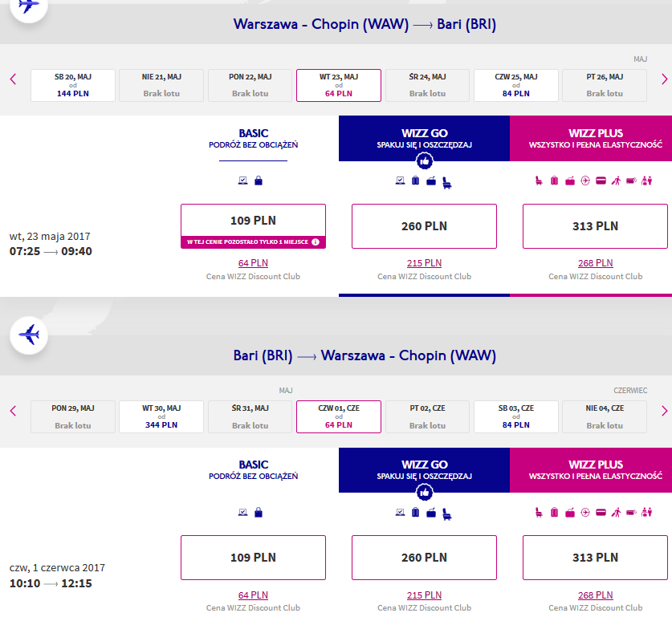The height and width of the screenshot is (617, 672).
Task: Click the airplane icon beside the Bari to Warszawa heading
Action: pos(29,335)
